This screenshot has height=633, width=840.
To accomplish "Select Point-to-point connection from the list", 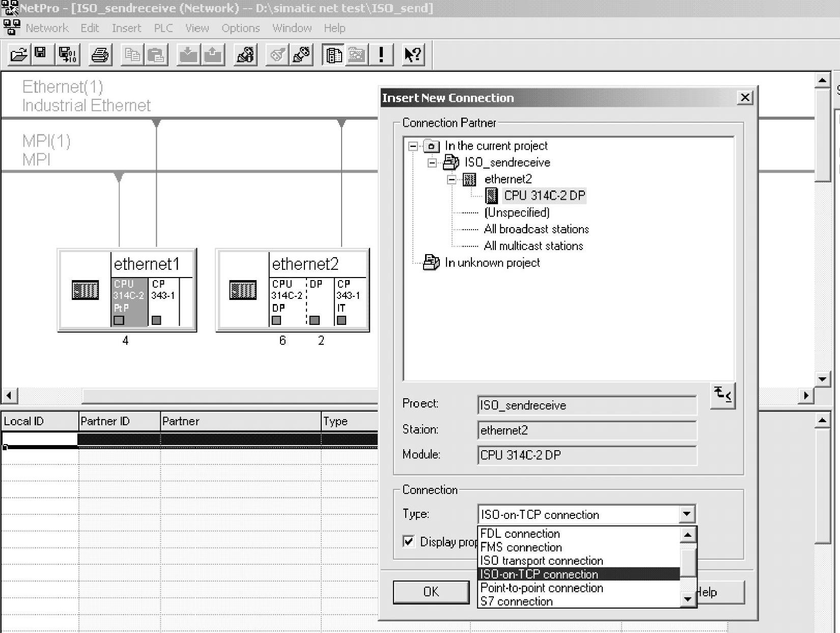I will tap(579, 588).
